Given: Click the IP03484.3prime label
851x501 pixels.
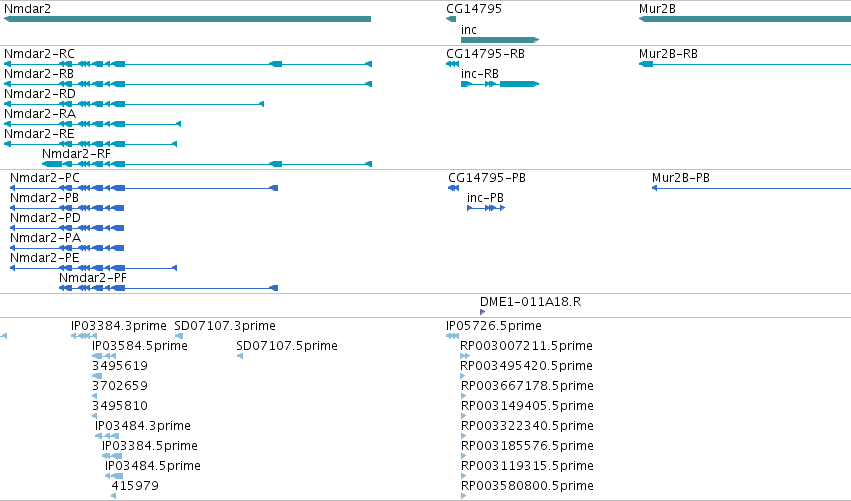Looking at the screenshot, I should coord(143,426).
